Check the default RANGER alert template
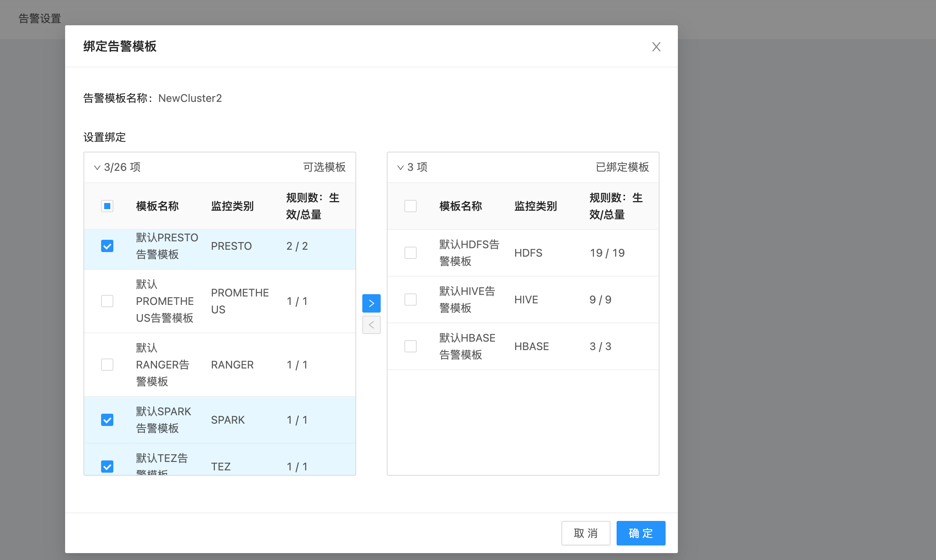Image resolution: width=936 pixels, height=560 pixels. (107, 365)
